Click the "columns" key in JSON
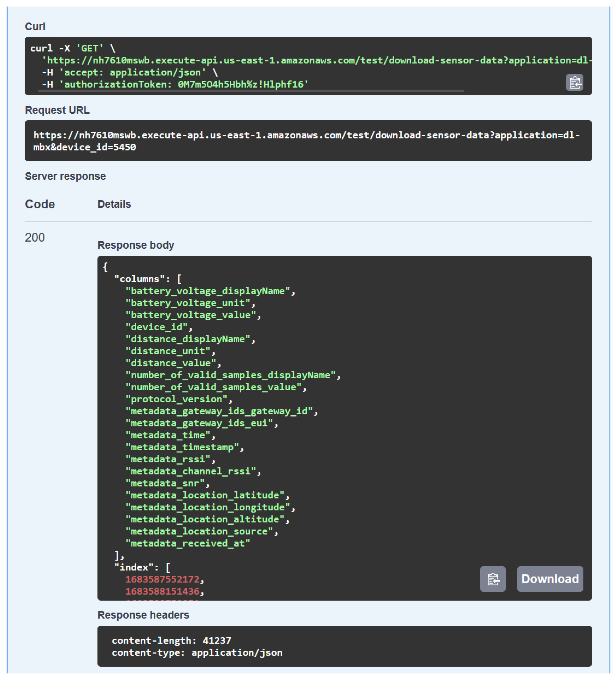Screen dimensions: 616x679 pos(139,279)
